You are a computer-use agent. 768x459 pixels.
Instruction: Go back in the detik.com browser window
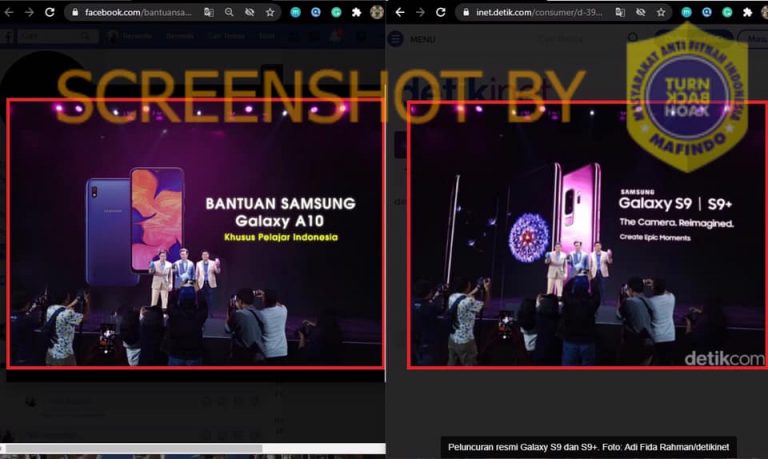tap(400, 12)
